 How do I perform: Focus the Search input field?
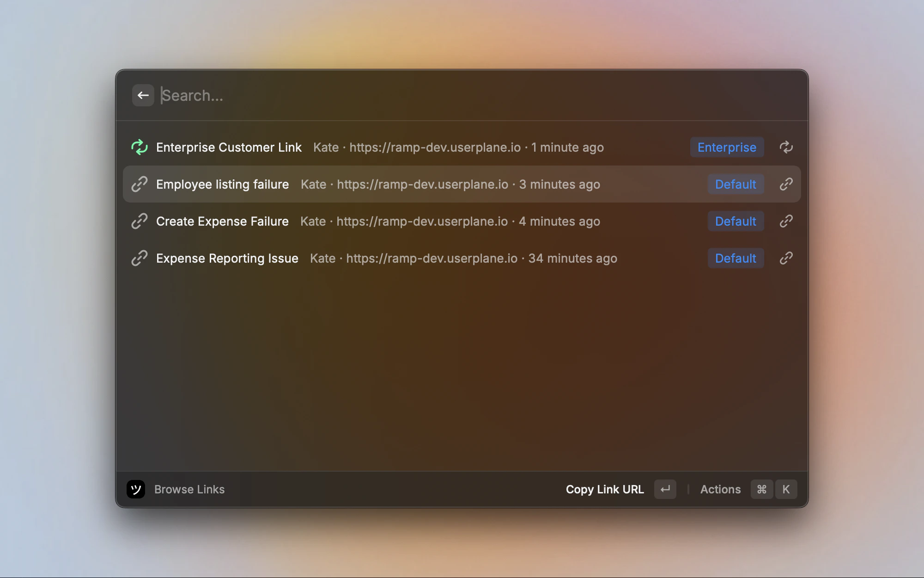point(416,95)
